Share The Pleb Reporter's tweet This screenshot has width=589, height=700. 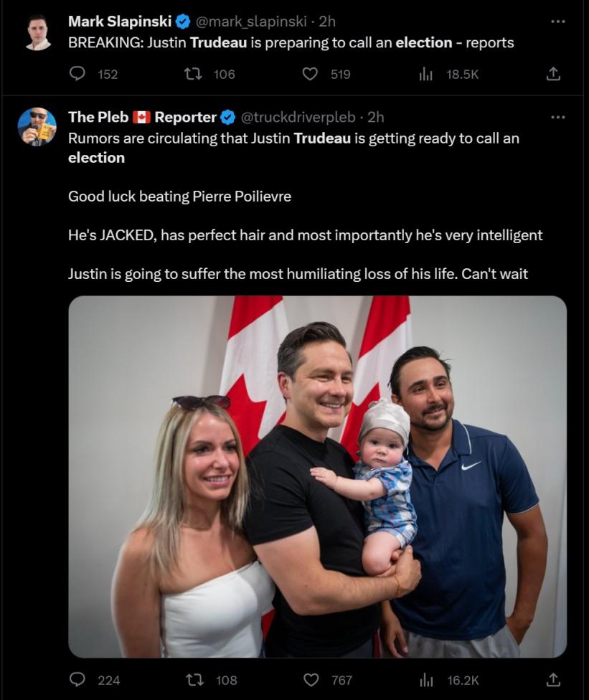553,679
